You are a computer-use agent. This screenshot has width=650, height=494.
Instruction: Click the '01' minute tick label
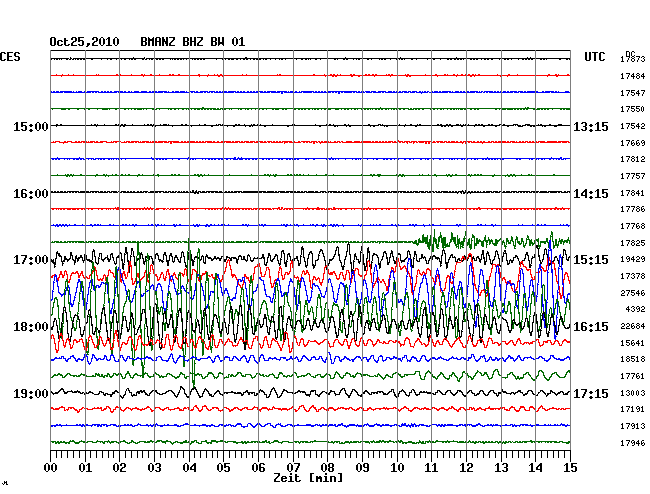click(85, 468)
